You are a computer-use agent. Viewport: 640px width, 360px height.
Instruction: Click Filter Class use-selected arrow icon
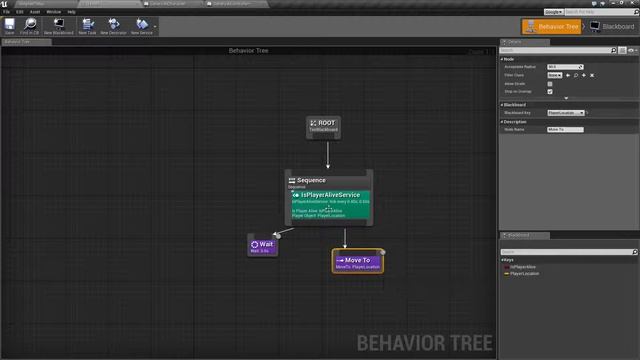click(568, 75)
